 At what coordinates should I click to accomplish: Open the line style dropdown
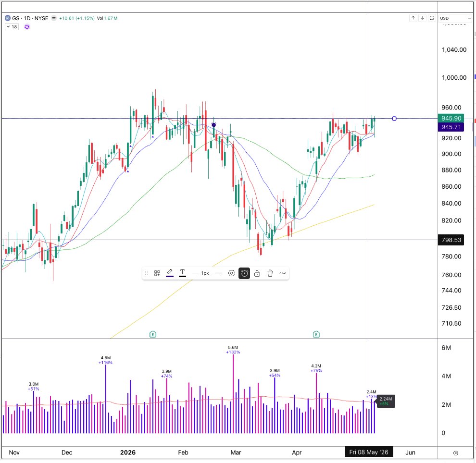pos(218,273)
